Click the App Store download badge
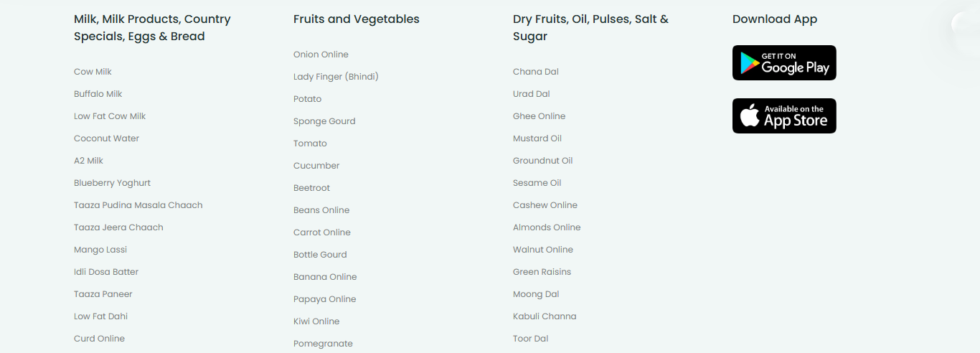This screenshot has height=353, width=980. pyautogui.click(x=784, y=116)
